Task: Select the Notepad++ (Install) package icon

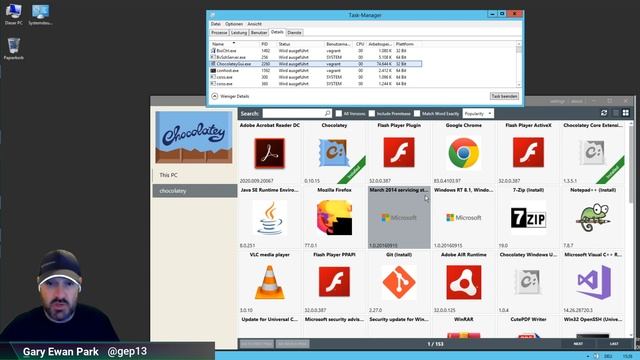Action: 593,218
